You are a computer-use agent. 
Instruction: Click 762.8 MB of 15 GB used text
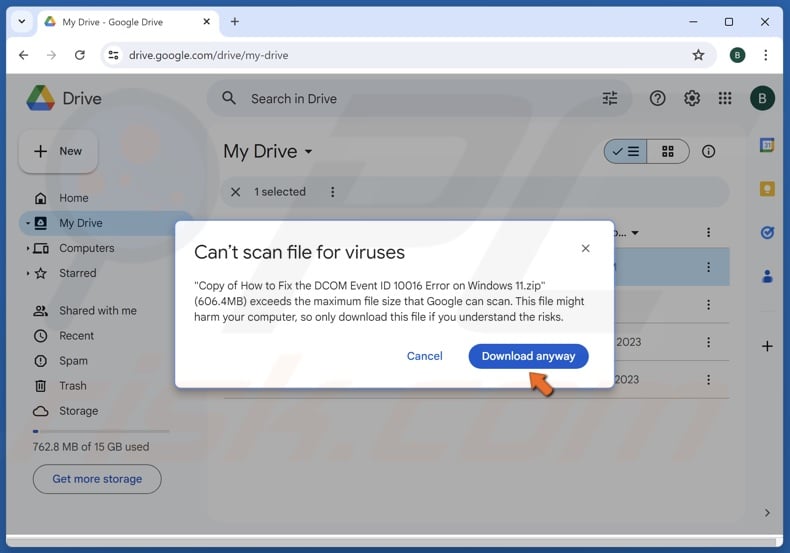coord(91,447)
